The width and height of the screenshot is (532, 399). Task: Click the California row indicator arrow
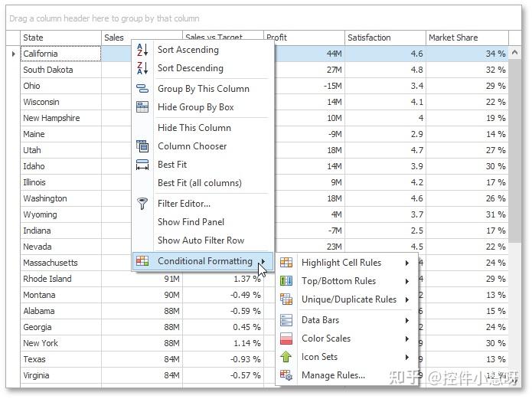[x=13, y=54]
